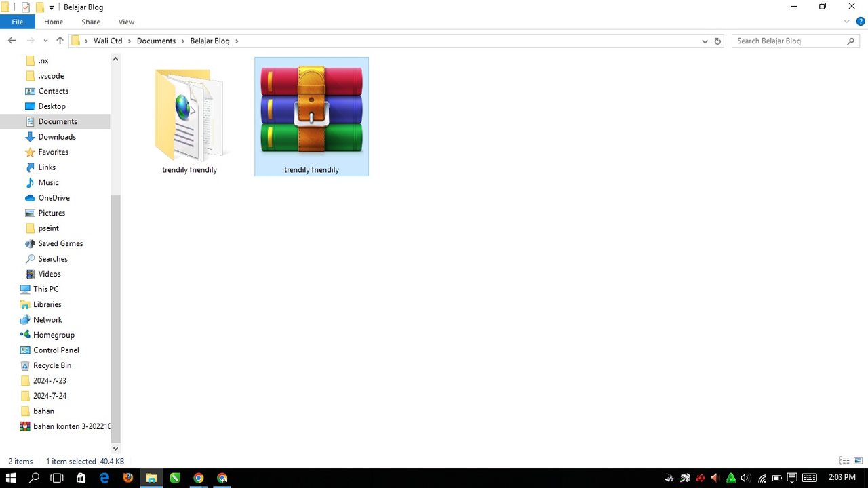Click navigation pane scroll up arrow

pos(115,59)
